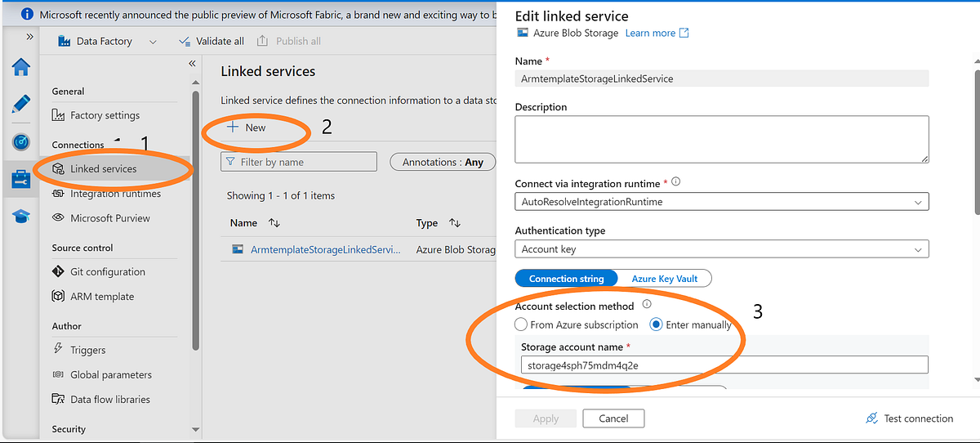The width and height of the screenshot is (980, 443).
Task: Click the info icon in announcement banner
Action: tap(28, 15)
